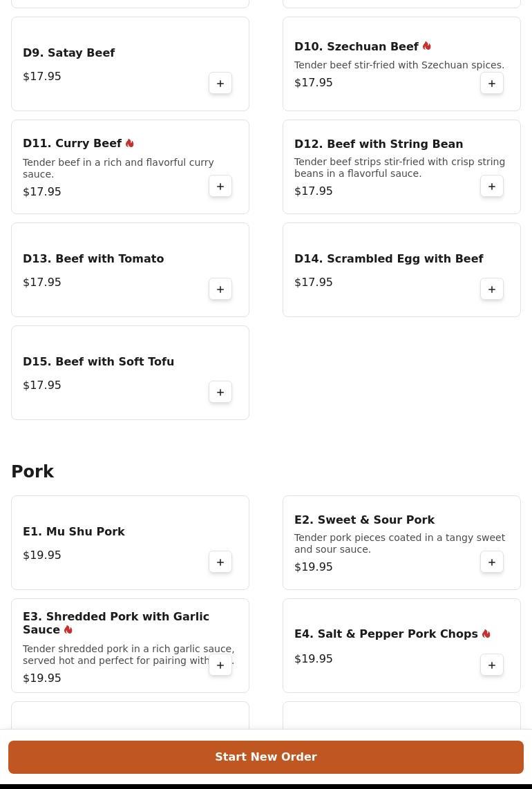Add D9. Satay Beef to order
Screen dimensions: 532x789
tap(220, 84)
